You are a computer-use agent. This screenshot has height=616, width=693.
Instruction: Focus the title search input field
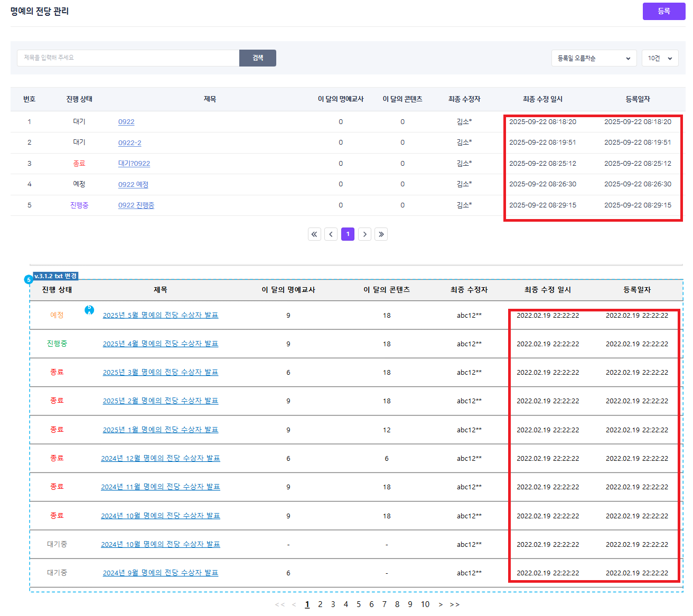[x=128, y=58]
